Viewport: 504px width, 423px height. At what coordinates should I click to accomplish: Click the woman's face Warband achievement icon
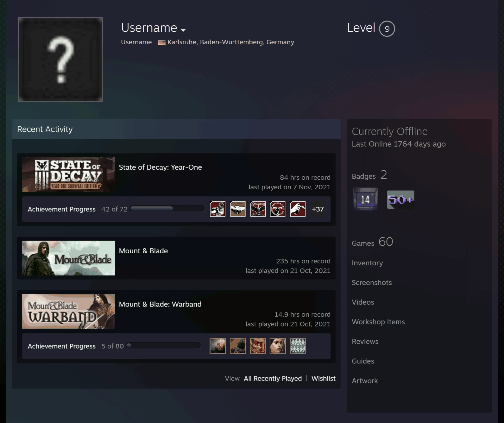click(278, 346)
